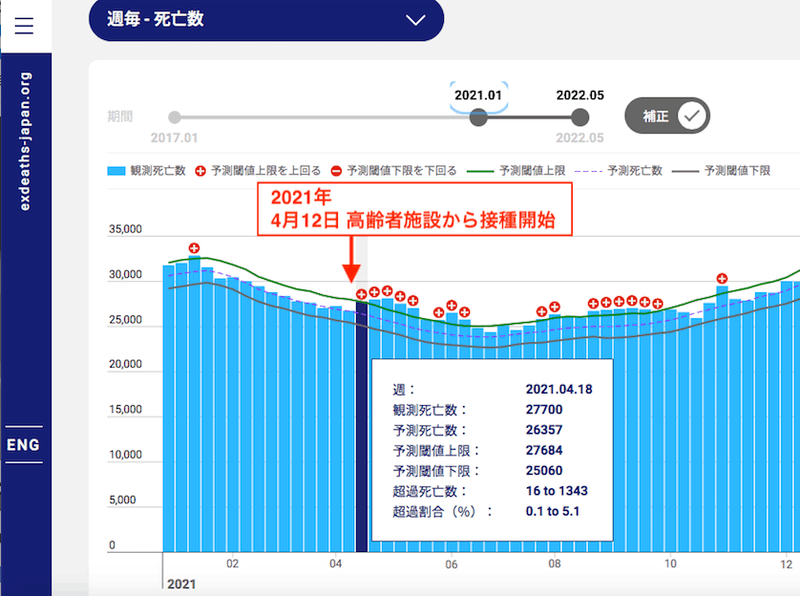This screenshot has width=800, height=596.
Task: Click the plus marker above the November 2021 bar
Action: pyautogui.click(x=721, y=280)
